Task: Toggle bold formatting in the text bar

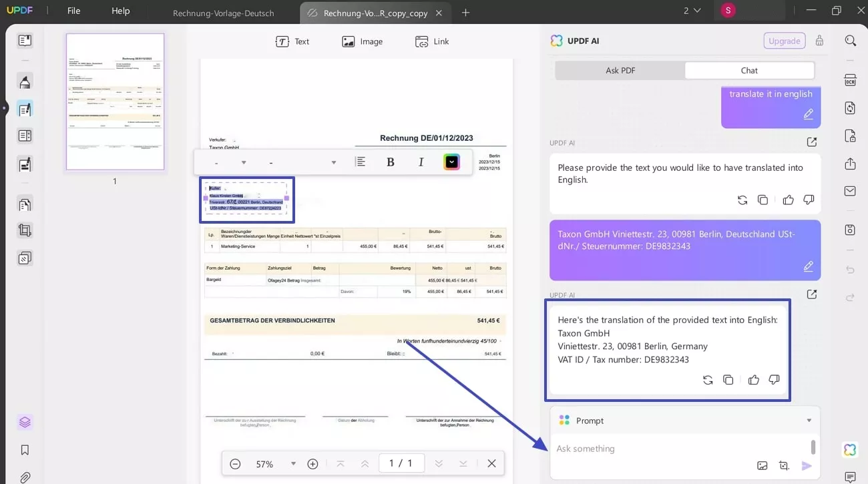Action: (390, 162)
